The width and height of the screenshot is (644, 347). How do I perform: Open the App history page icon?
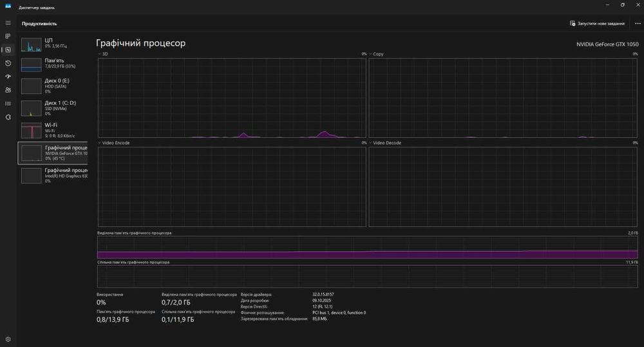(x=8, y=63)
